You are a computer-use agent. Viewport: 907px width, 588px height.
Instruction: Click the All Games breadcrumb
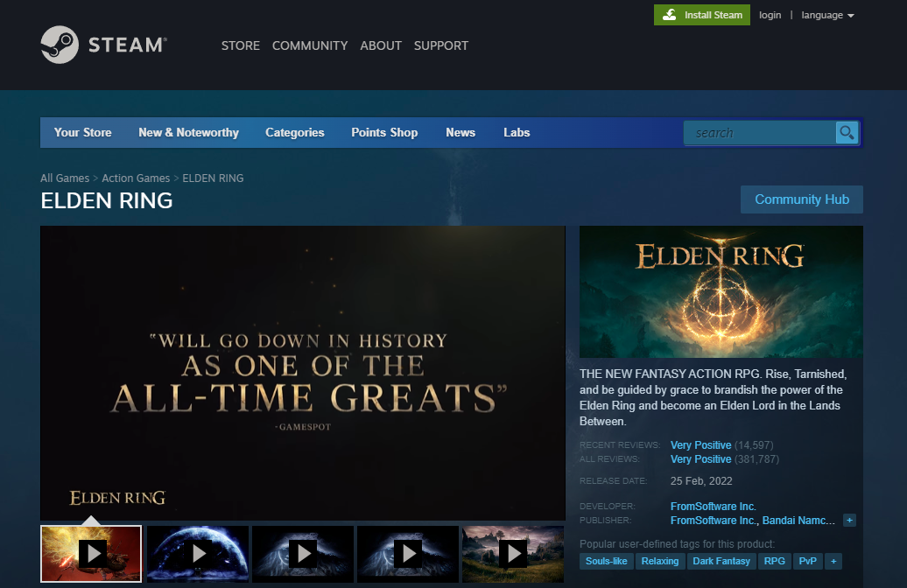[x=65, y=178]
